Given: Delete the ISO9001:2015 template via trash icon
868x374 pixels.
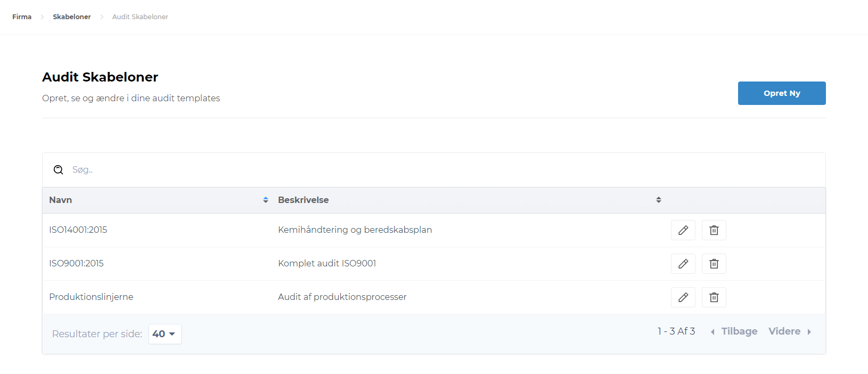Looking at the screenshot, I should click(714, 264).
